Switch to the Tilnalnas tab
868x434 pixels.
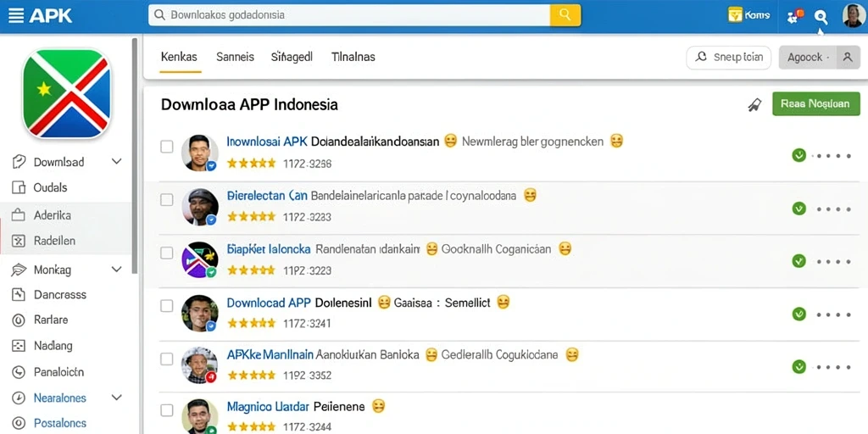353,57
